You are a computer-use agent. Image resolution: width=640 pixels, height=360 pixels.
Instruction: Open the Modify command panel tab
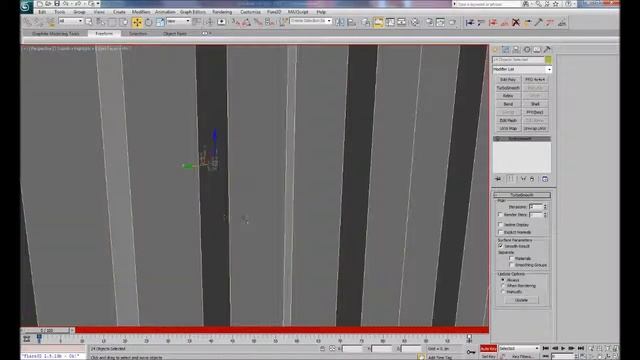point(506,49)
